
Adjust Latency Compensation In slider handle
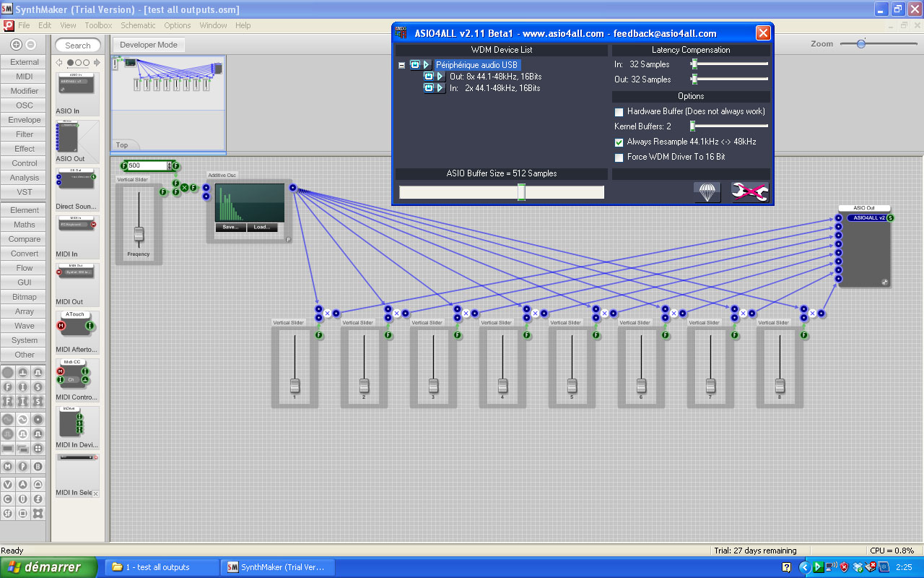(x=694, y=64)
